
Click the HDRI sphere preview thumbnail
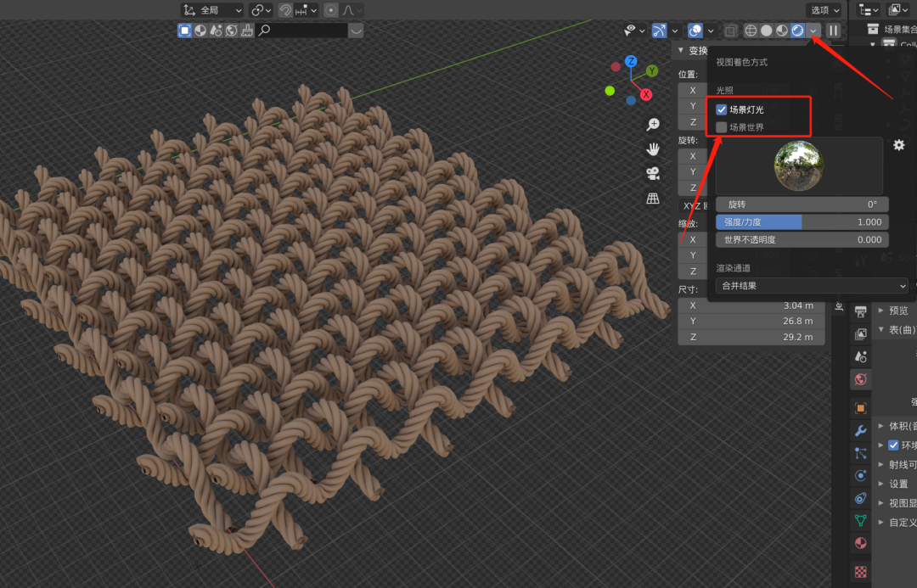[x=799, y=165]
